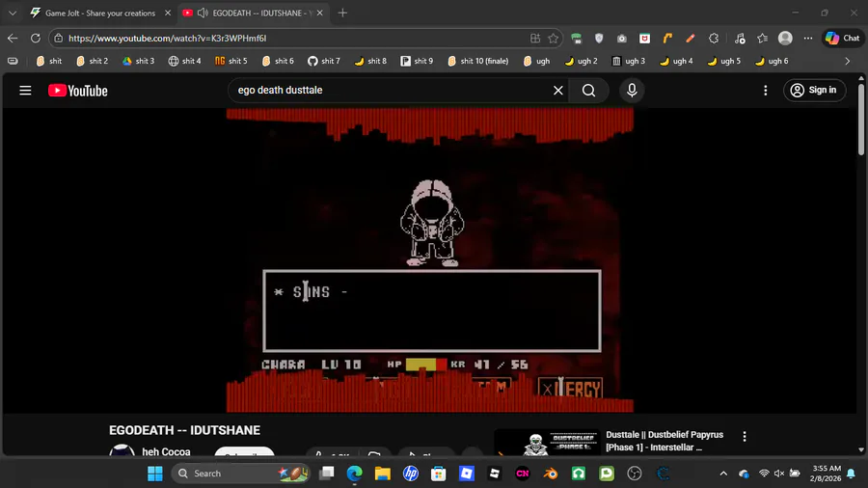The height and width of the screenshot is (488, 868).
Task: Open OBS Studio from taskbar
Action: tap(635, 474)
